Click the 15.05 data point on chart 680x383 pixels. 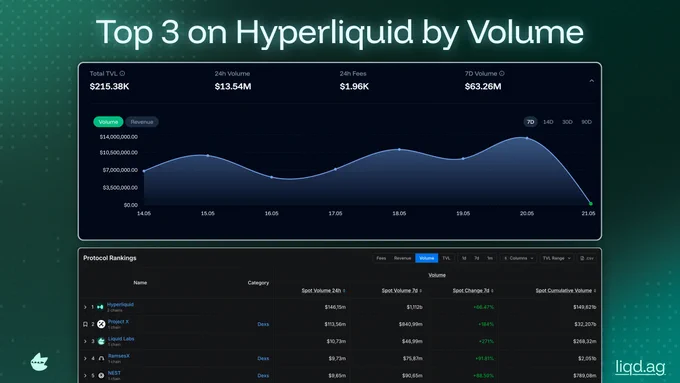tap(208, 155)
